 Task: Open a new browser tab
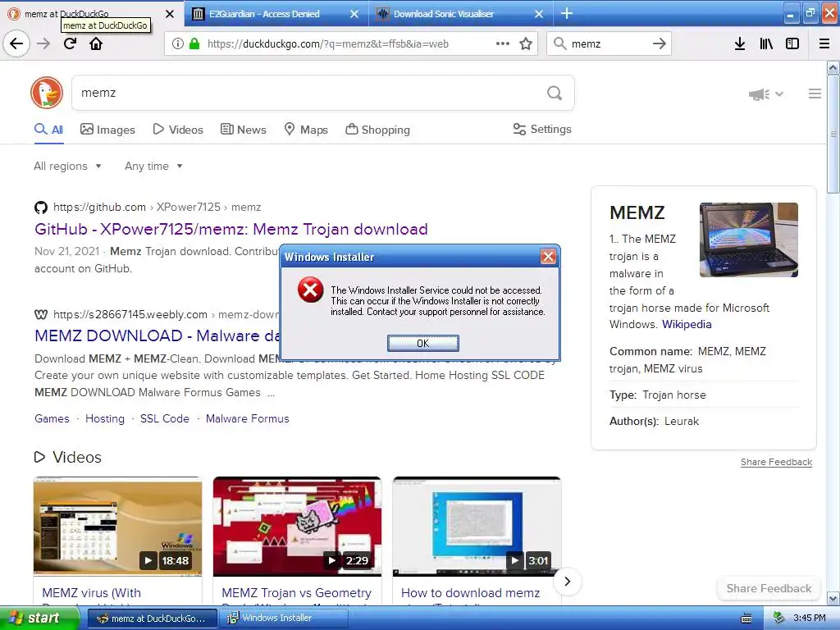click(x=567, y=13)
